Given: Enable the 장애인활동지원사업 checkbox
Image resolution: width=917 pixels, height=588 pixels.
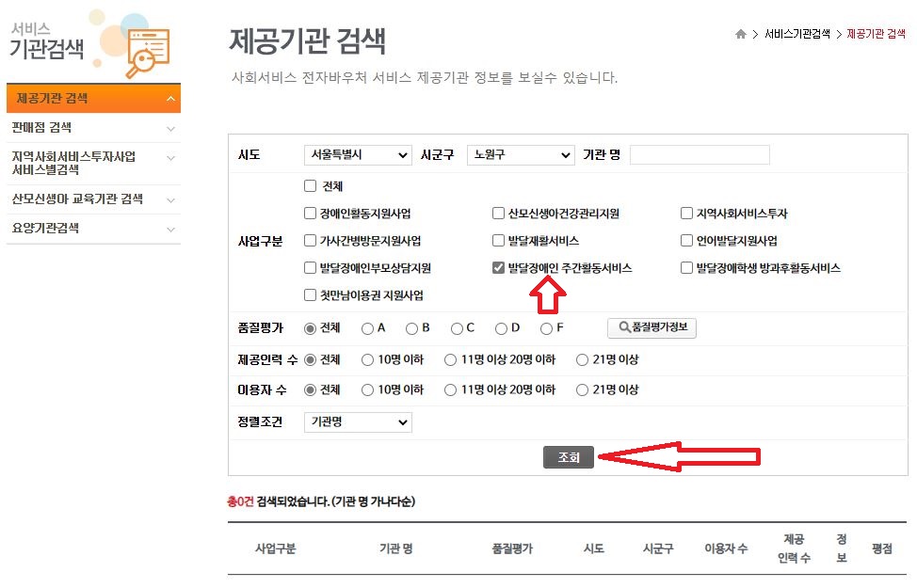Looking at the screenshot, I should tap(311, 213).
